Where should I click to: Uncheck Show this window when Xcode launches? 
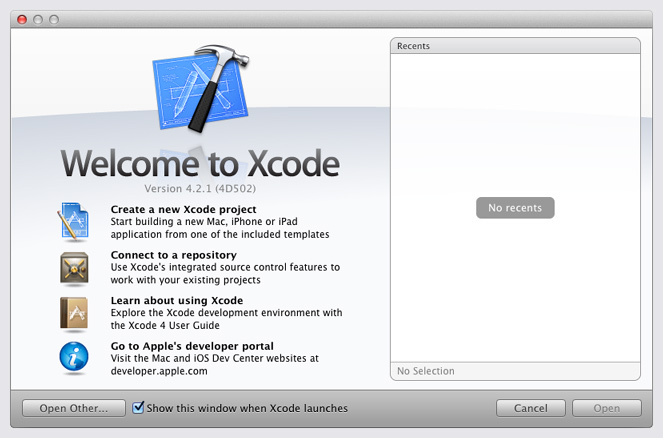click(138, 408)
